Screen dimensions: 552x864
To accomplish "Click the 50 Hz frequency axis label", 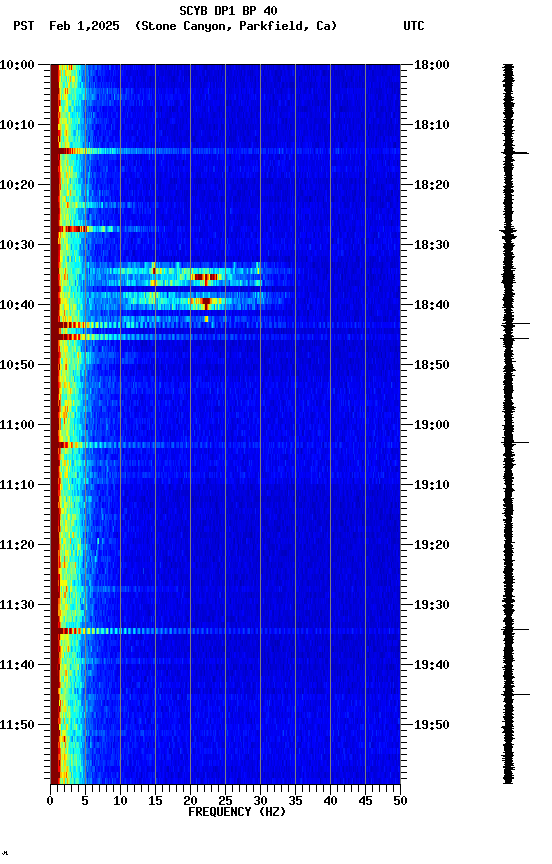I will pos(400,801).
